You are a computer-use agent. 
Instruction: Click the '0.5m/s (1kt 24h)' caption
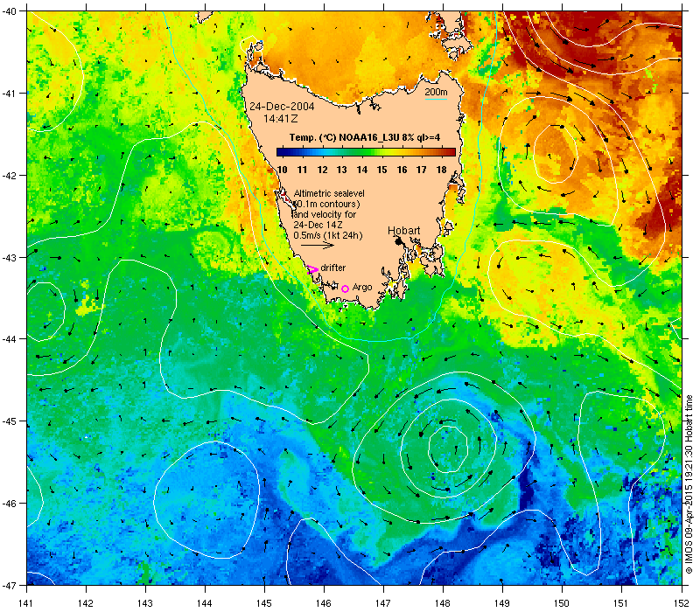click(327, 235)
